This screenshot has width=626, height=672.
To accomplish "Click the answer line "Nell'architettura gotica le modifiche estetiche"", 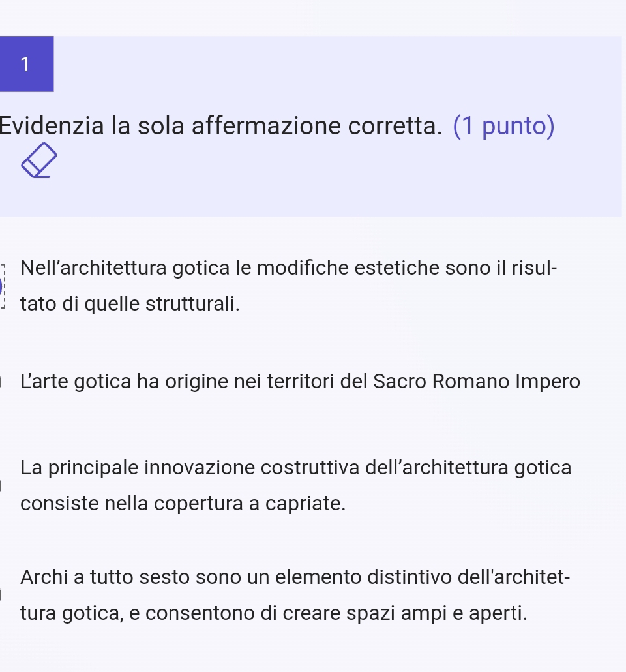I will [288, 267].
